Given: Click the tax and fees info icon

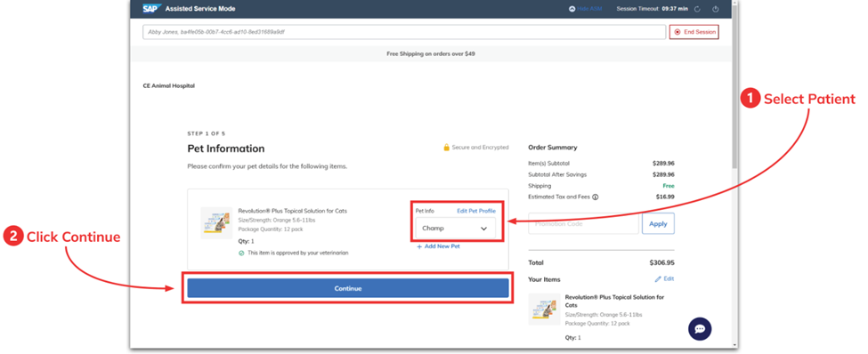Looking at the screenshot, I should (595, 197).
